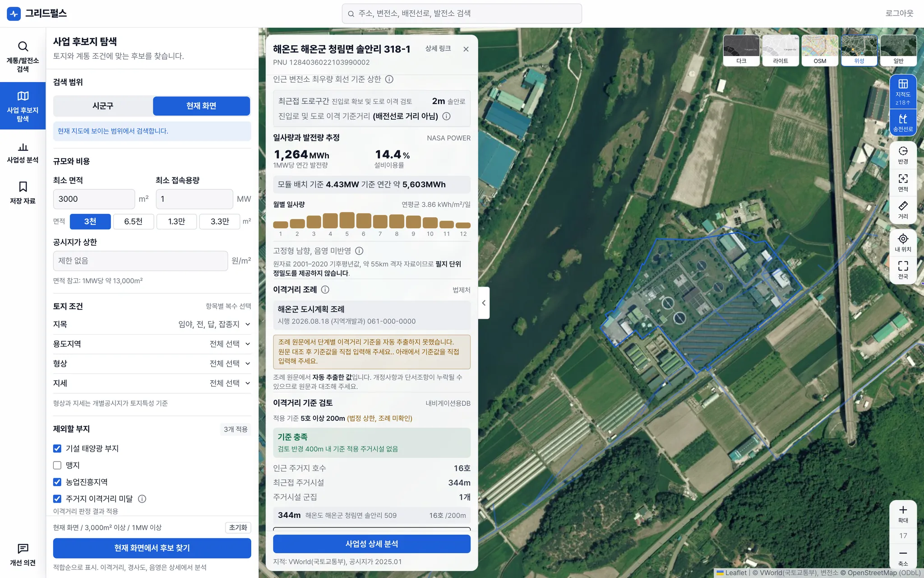Select the 면적 area measurement tool
Screen dimensions: 924x578
click(903, 182)
